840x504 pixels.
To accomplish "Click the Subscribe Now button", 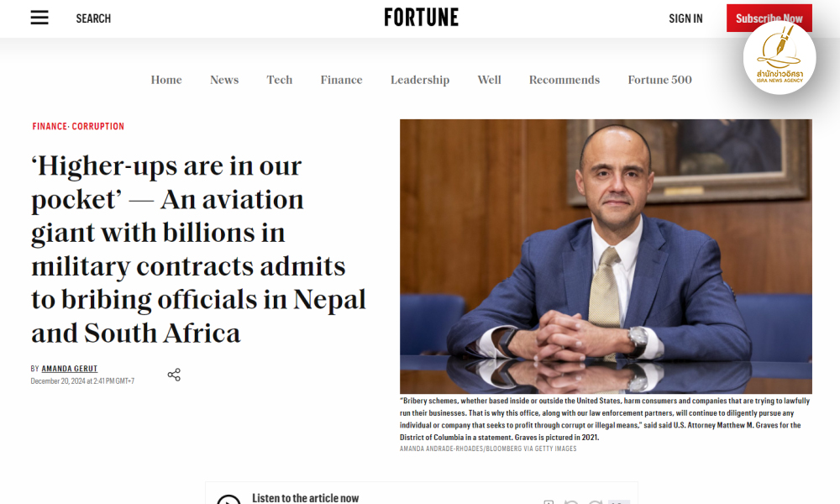I will 769,18.
